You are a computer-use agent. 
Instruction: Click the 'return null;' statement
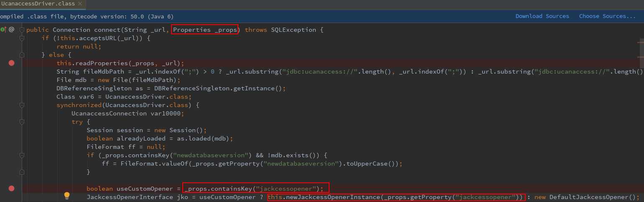click(79, 46)
